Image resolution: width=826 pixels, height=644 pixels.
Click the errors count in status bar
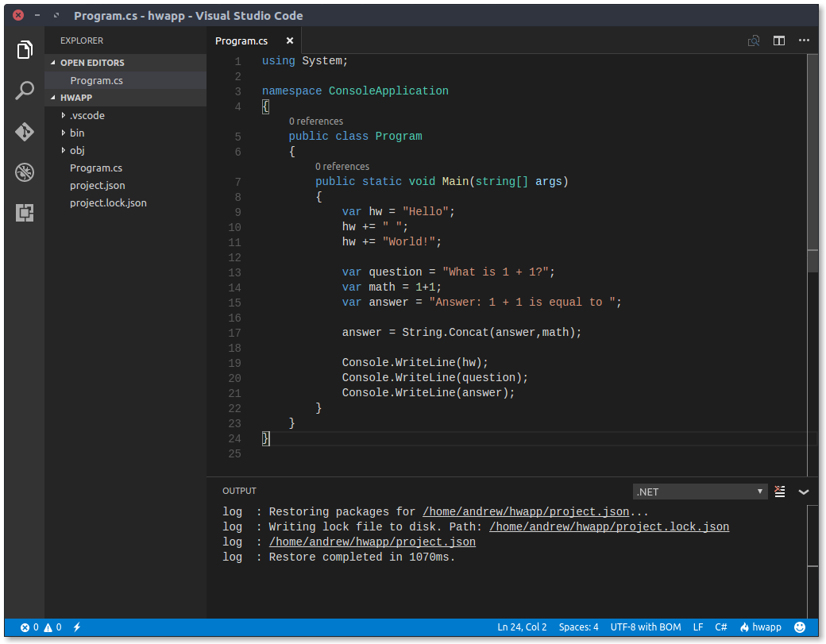click(29, 627)
